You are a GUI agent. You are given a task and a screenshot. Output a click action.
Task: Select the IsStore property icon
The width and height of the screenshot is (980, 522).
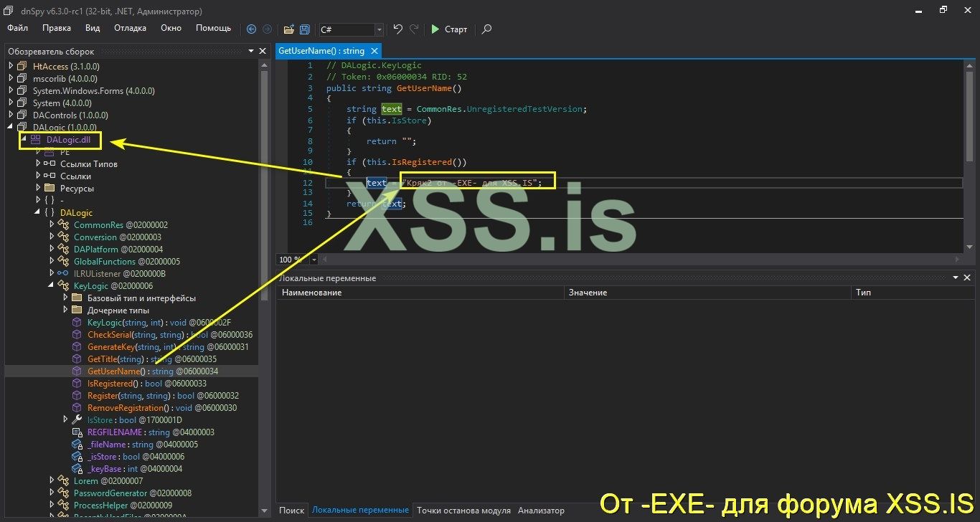click(x=77, y=419)
